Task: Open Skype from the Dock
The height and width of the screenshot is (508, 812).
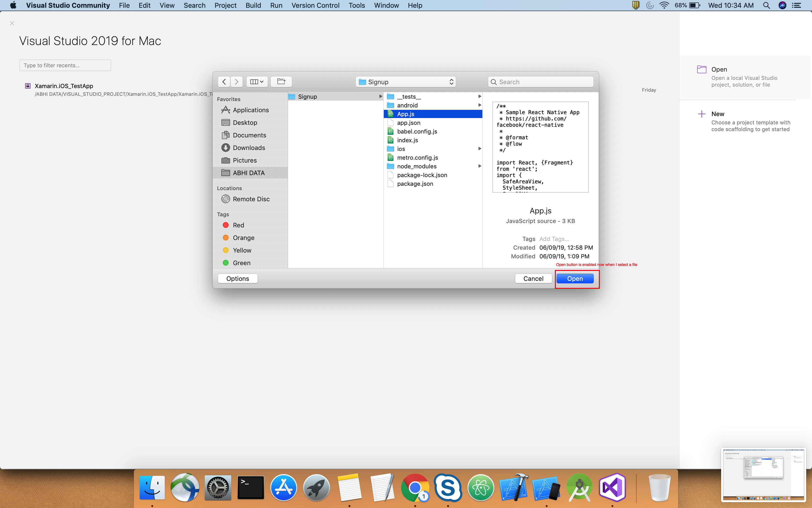Action: coord(448,487)
